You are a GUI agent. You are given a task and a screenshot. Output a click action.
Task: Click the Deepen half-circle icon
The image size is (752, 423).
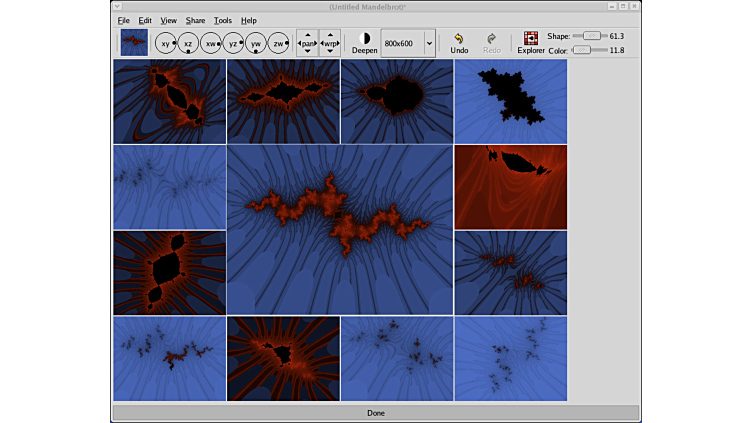coord(364,38)
